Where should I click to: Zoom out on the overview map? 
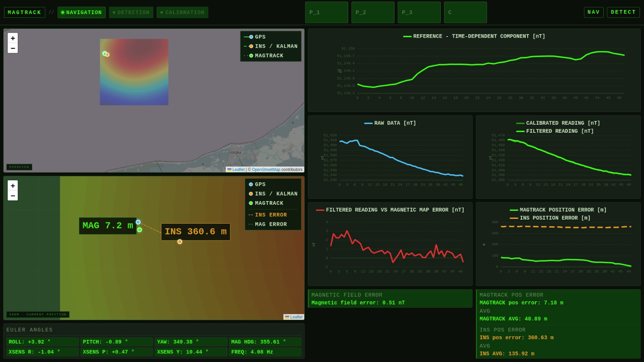[x=13, y=48]
